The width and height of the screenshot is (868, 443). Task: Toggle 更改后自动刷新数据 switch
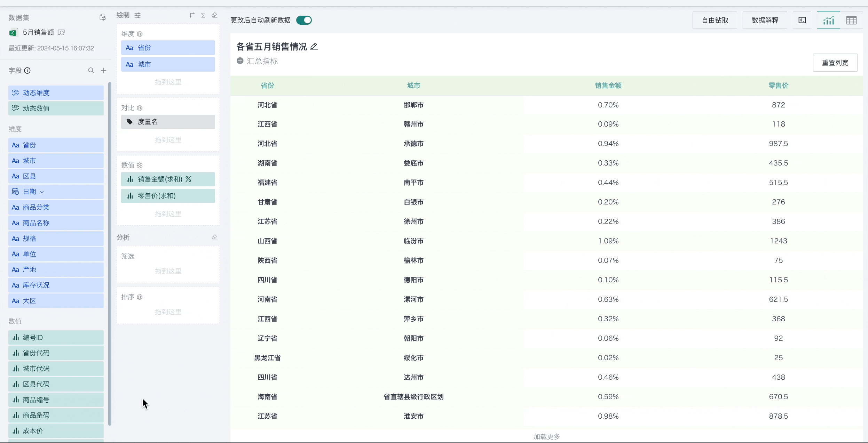click(304, 20)
